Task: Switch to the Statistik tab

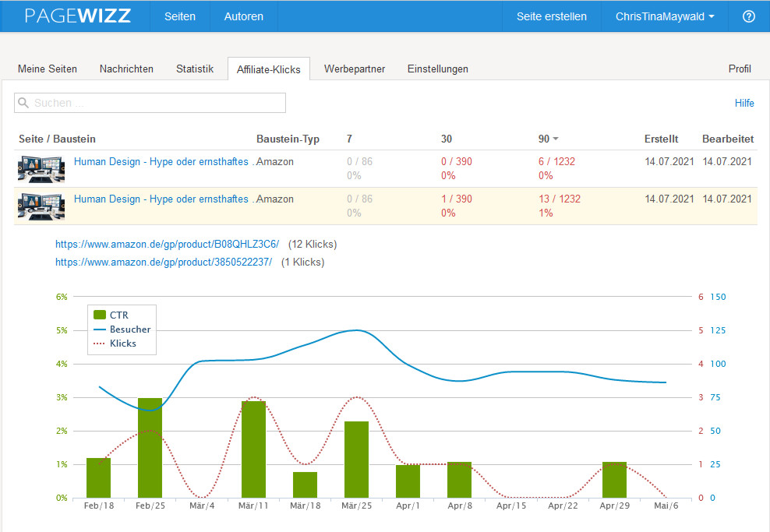Action: click(x=194, y=69)
